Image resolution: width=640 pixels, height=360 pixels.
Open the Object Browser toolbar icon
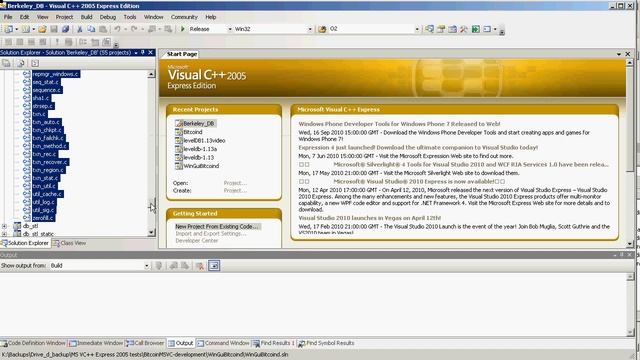point(452,29)
